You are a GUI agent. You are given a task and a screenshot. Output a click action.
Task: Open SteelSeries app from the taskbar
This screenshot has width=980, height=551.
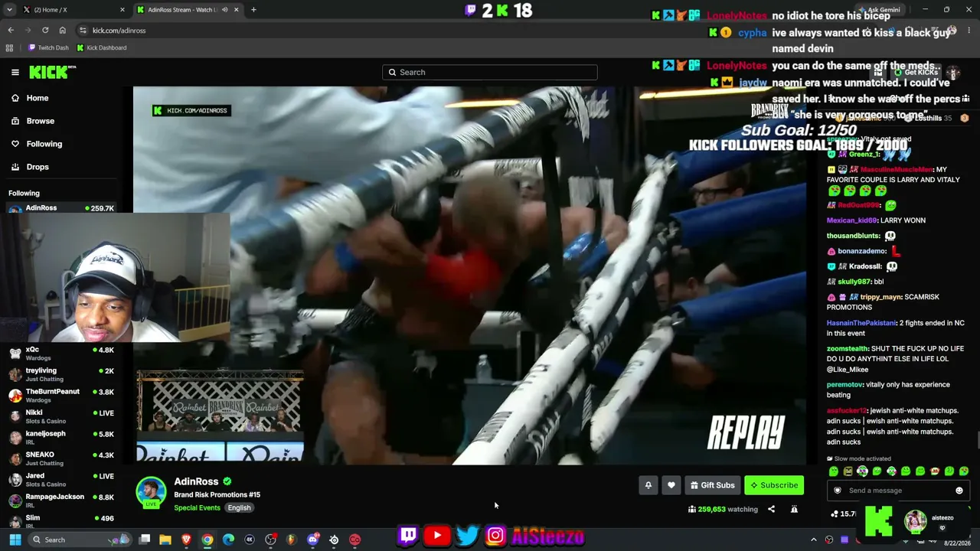(x=334, y=540)
